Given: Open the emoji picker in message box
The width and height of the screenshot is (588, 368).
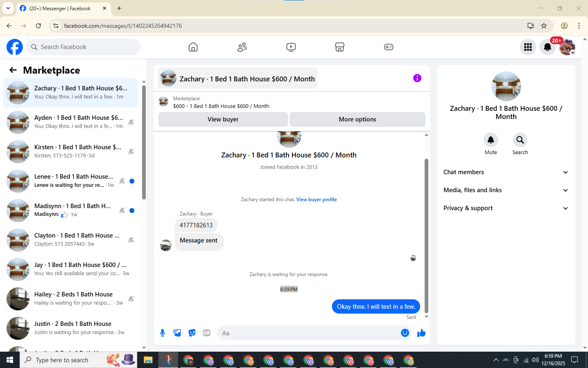Looking at the screenshot, I should (405, 333).
